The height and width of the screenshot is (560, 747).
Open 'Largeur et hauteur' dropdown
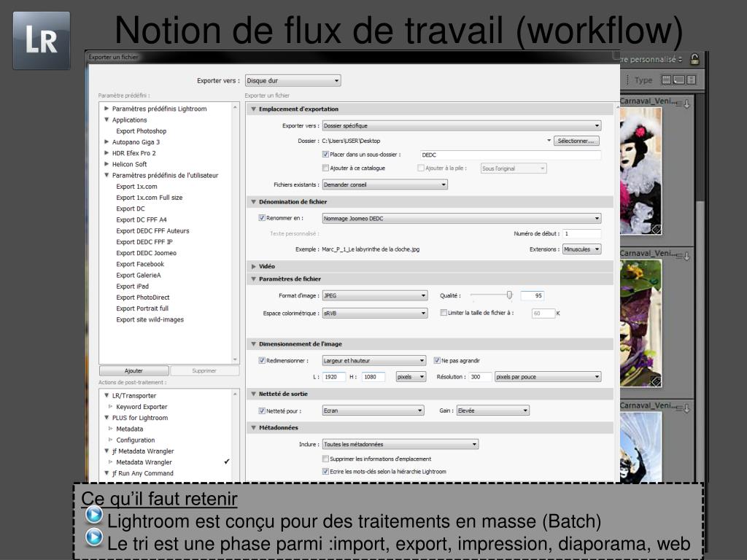[374, 360]
